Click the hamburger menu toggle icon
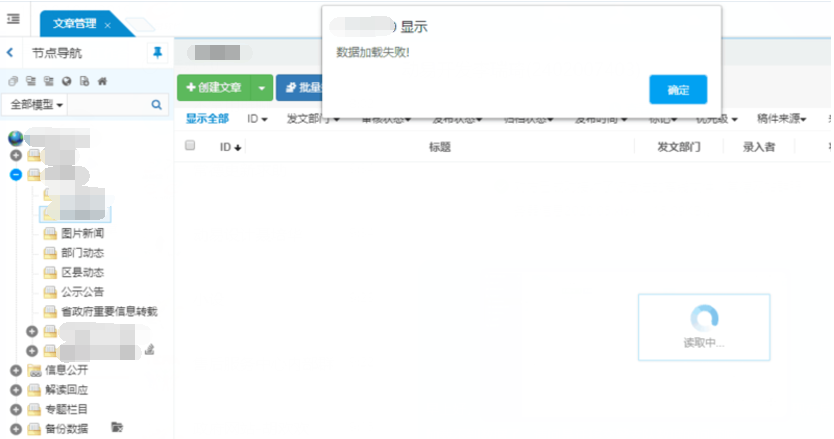 click(13, 19)
